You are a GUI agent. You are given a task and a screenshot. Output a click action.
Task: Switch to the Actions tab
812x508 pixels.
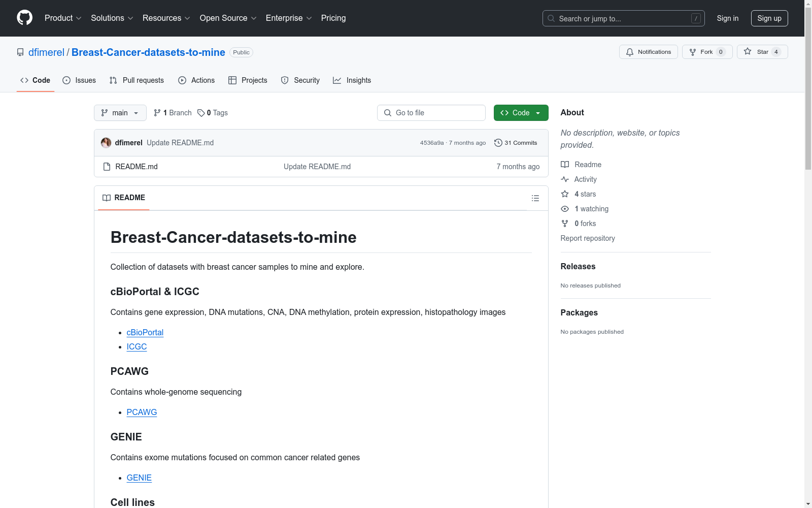click(196, 80)
